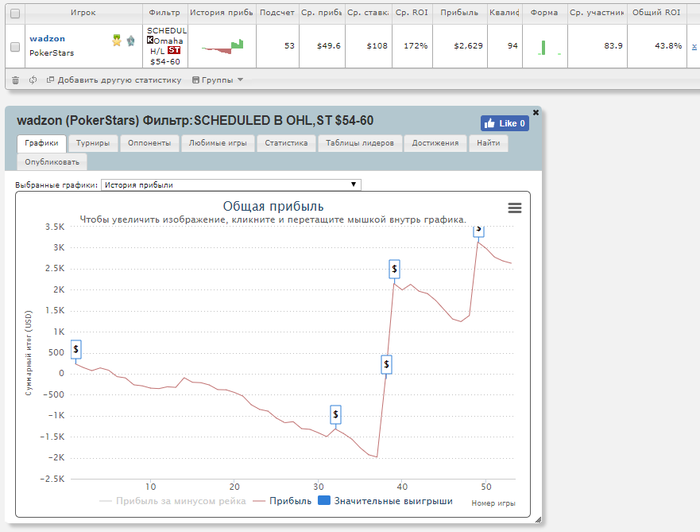Sort by the Форма column header
This screenshot has width=700, height=532.
(545, 13)
